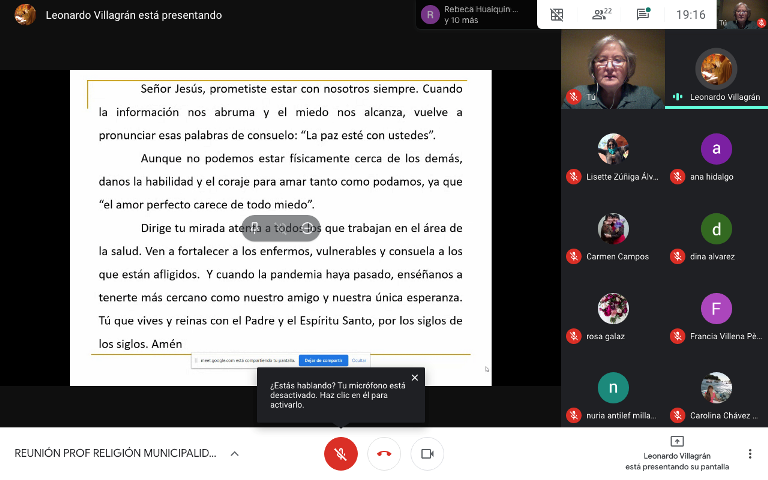Viewport: 768px width, 480px height.
Task: Unmute the microphone
Action: (x=340, y=454)
